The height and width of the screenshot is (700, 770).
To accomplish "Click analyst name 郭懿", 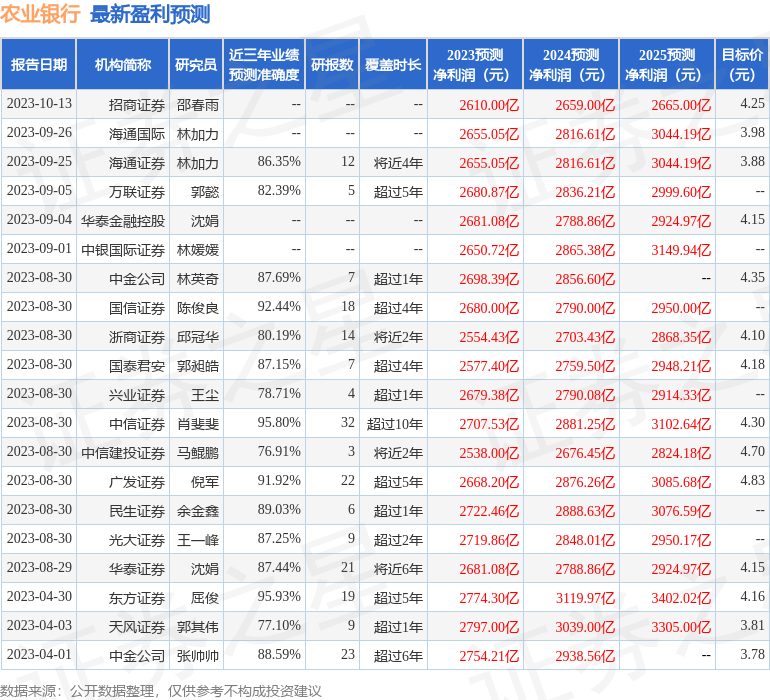I will tap(204, 192).
